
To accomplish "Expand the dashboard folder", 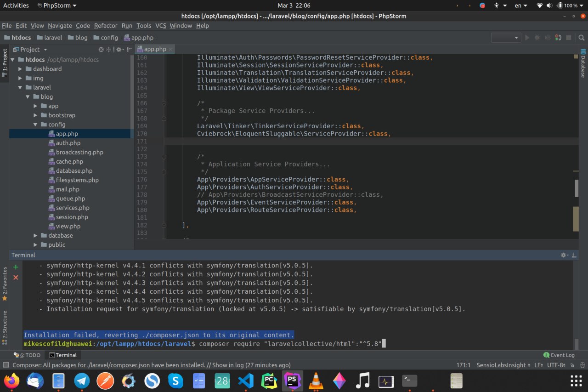I will click(20, 69).
